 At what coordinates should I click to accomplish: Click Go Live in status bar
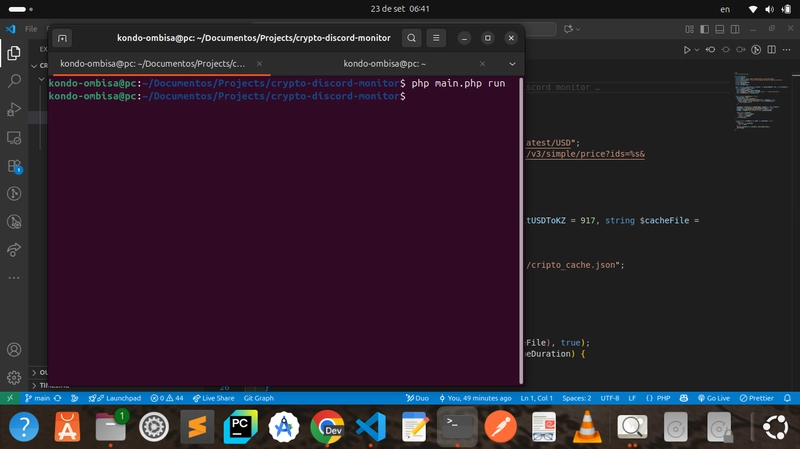point(714,398)
